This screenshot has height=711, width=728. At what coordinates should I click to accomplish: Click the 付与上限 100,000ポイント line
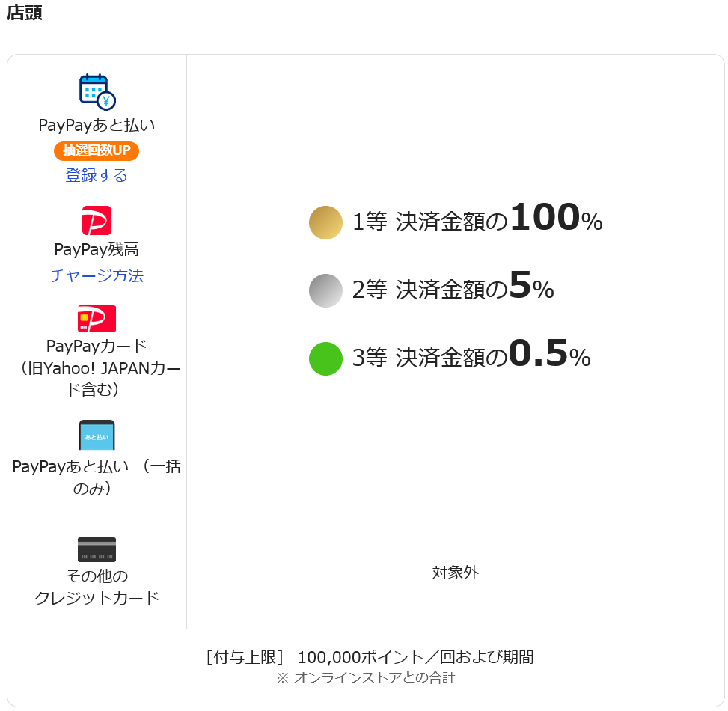(x=370, y=657)
